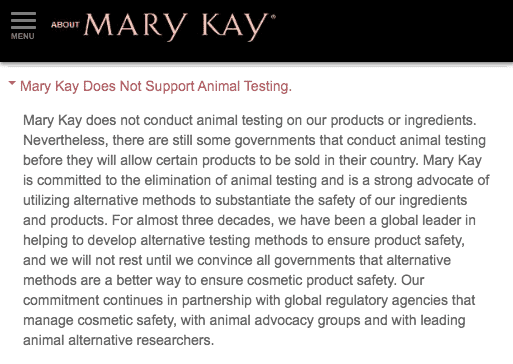
Task: Click the Mary Kay wordmark logo
Action: click(176, 27)
